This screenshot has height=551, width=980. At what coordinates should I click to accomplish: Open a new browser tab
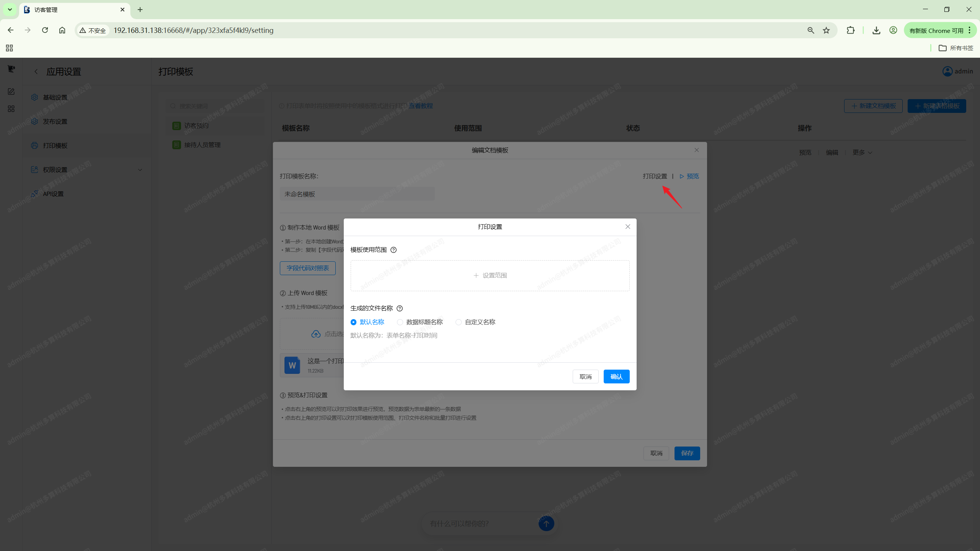[x=140, y=10]
